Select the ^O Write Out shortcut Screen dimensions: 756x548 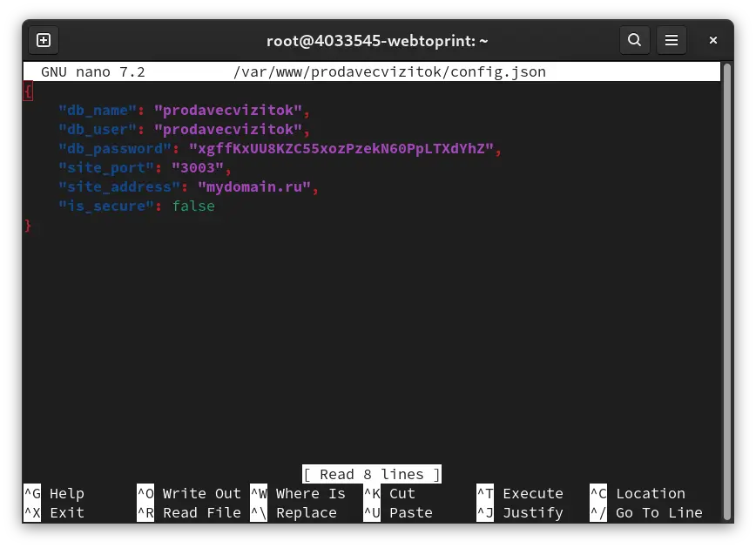[x=189, y=493]
